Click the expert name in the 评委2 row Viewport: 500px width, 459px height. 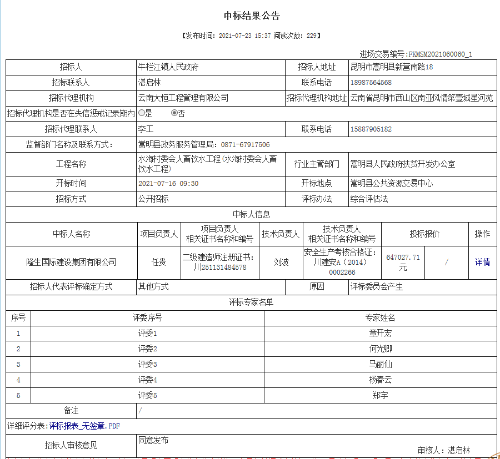pos(380,349)
